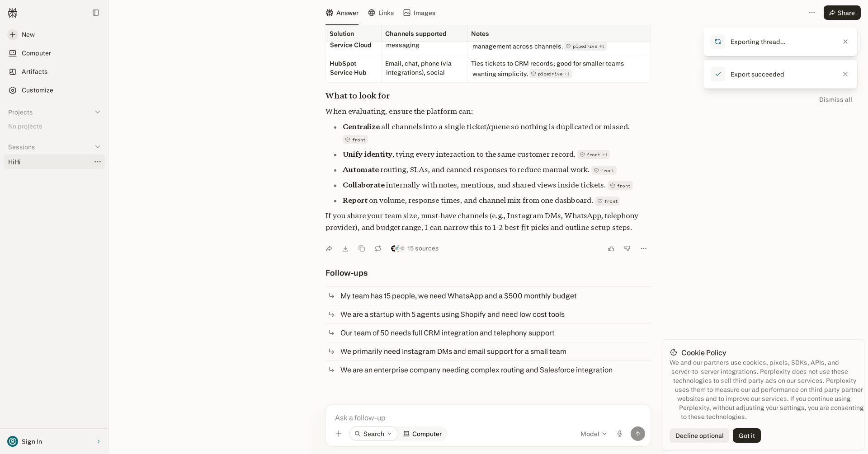
Task: Switch to the Images tab
Action: [419, 13]
